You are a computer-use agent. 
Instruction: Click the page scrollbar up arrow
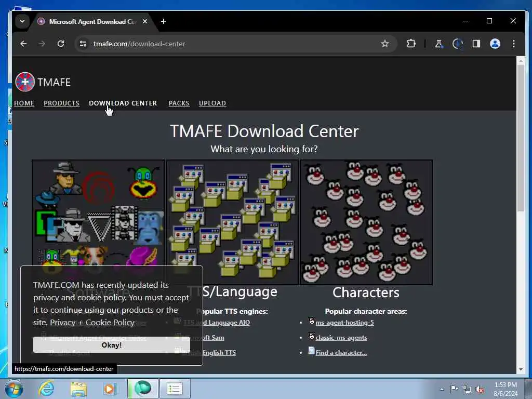[521, 61]
